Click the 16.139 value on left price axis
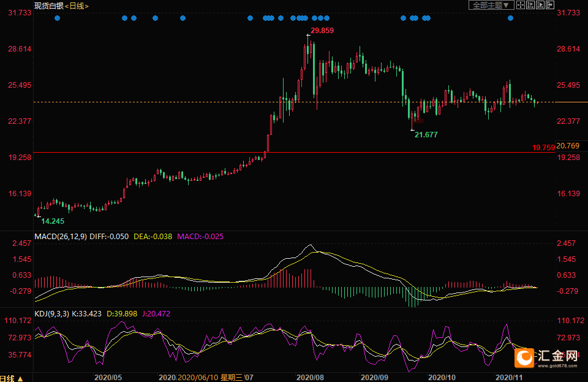The height and width of the screenshot is (382, 588). [20, 194]
